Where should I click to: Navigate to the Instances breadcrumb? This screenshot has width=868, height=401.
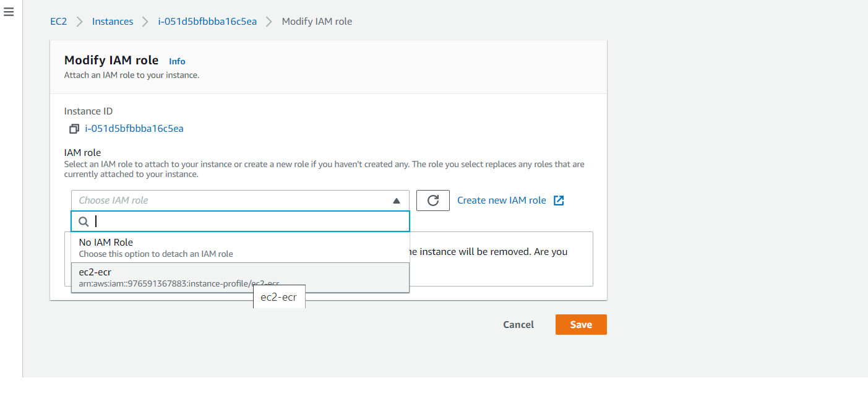click(113, 22)
